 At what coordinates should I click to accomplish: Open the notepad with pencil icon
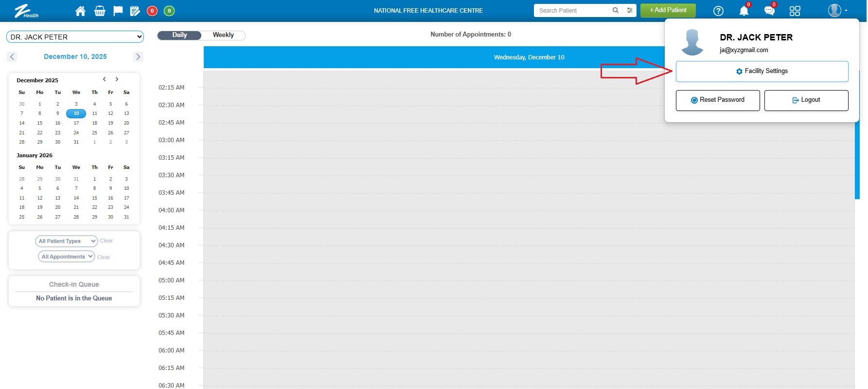135,11
